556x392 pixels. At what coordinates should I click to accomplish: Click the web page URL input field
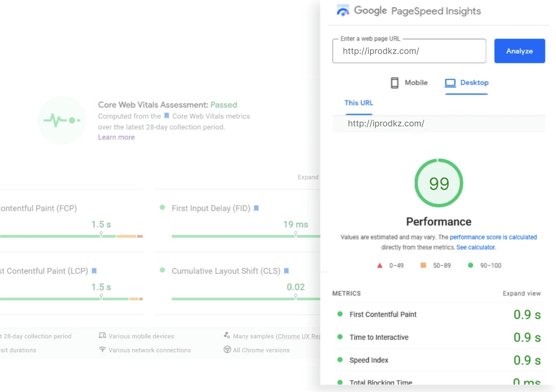(x=409, y=51)
